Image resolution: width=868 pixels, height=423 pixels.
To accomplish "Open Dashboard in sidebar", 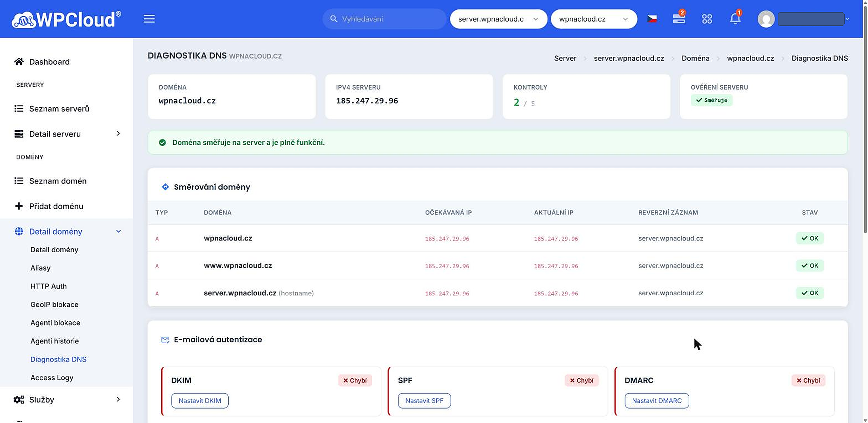I will [x=50, y=62].
